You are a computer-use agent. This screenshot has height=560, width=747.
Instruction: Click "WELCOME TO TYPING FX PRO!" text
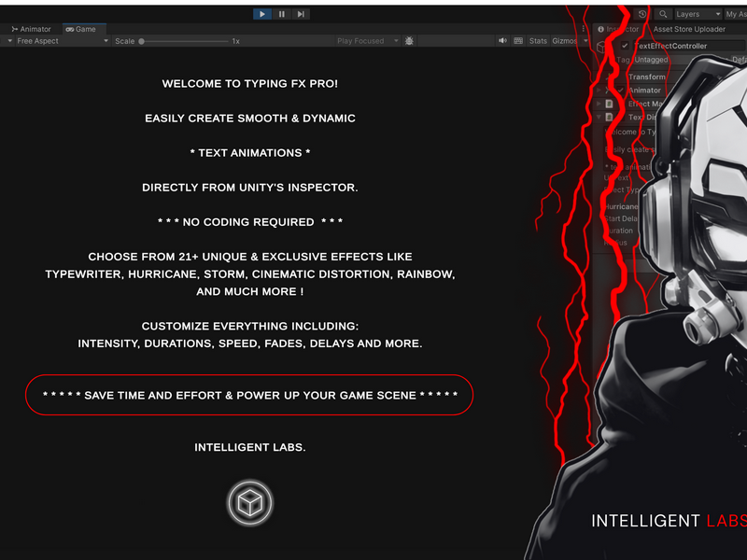click(249, 84)
